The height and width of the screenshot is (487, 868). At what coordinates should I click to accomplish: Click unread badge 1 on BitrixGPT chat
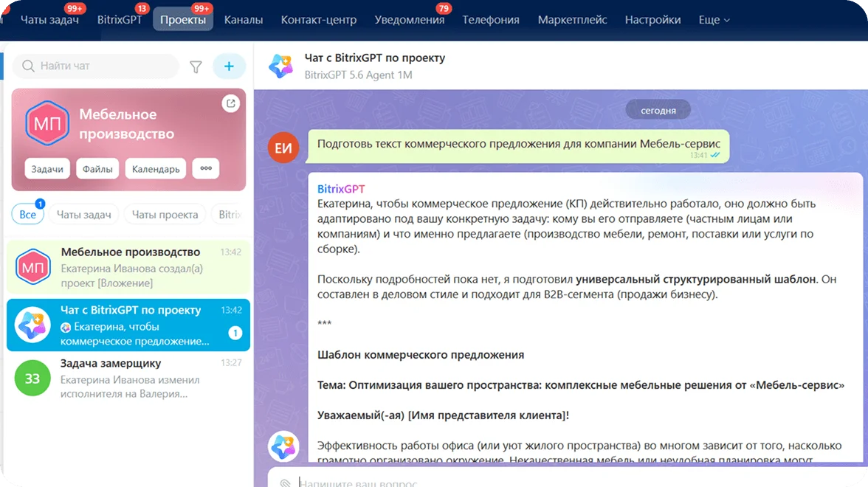pos(235,333)
